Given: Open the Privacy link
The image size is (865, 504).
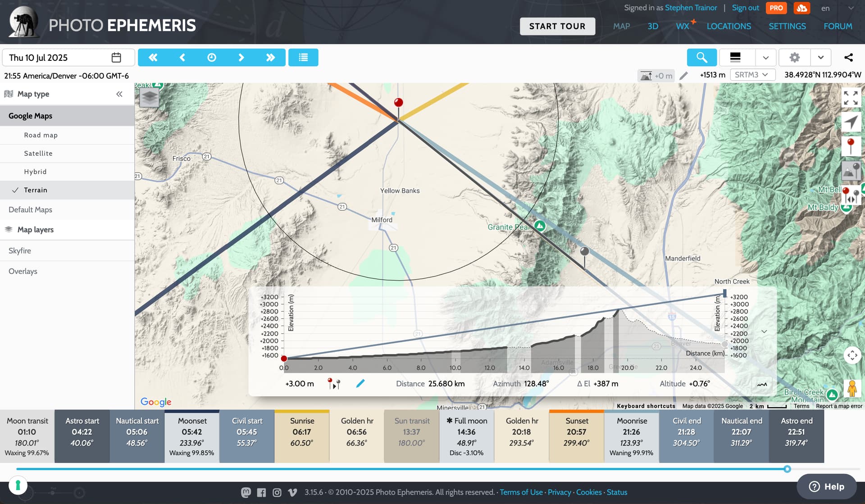Looking at the screenshot, I should pyautogui.click(x=560, y=492).
